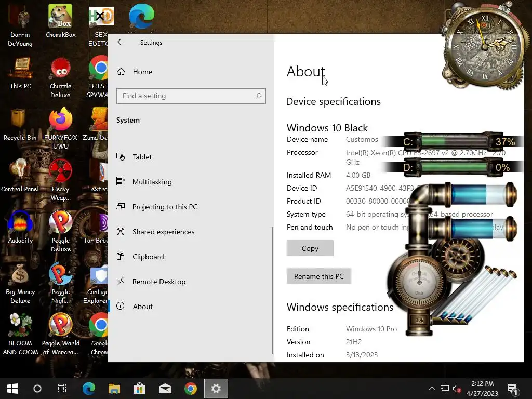Click the C: drive 37% meter gadget

pos(453,141)
